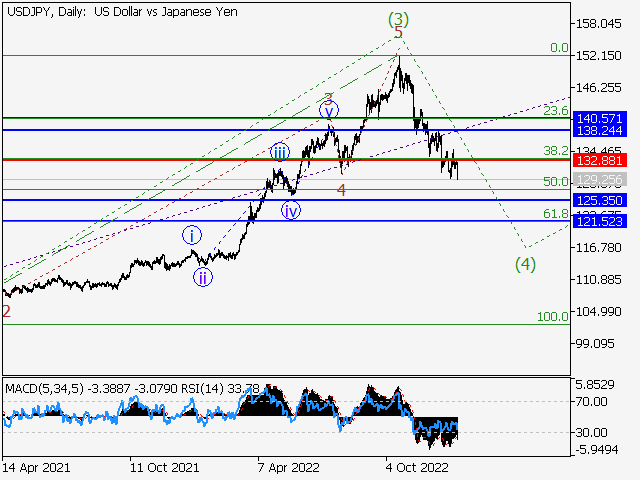
Task: Click the circled wave label iii
Action: pyautogui.click(x=280, y=153)
